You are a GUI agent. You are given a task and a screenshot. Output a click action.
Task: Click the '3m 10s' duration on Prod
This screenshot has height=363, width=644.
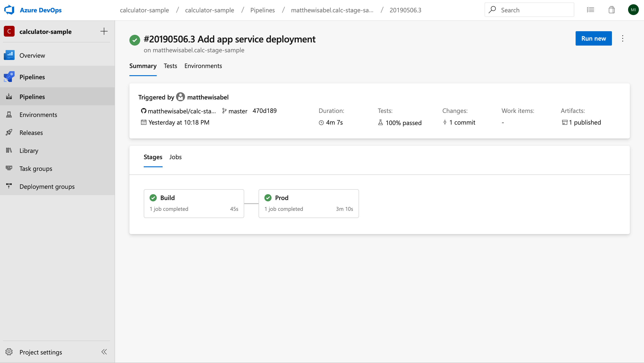(x=344, y=209)
